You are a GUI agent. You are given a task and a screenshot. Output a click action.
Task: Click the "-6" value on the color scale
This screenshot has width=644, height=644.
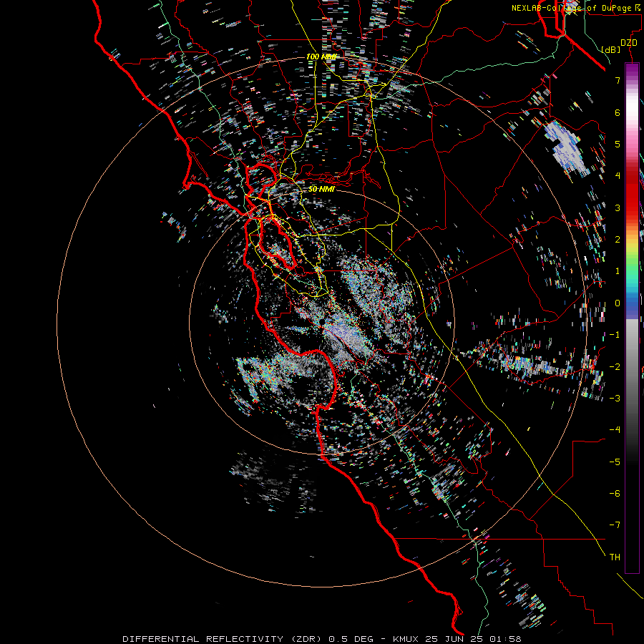pos(615,493)
